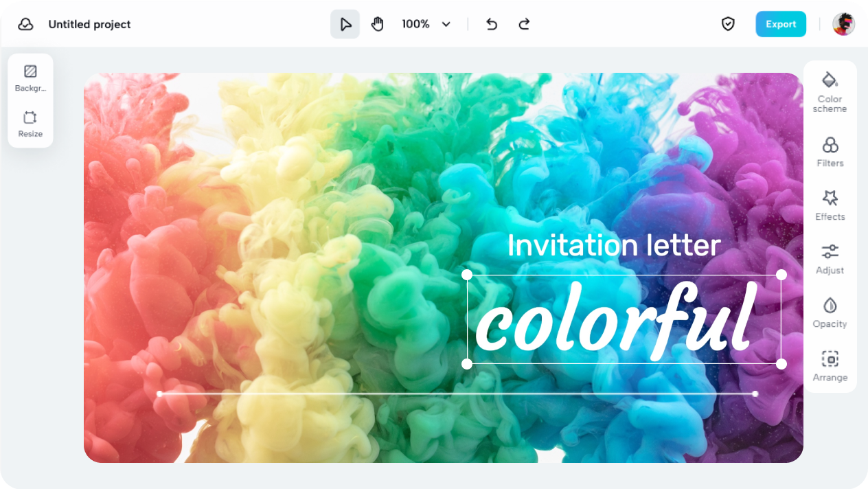Click the project title to rename it

coord(89,24)
